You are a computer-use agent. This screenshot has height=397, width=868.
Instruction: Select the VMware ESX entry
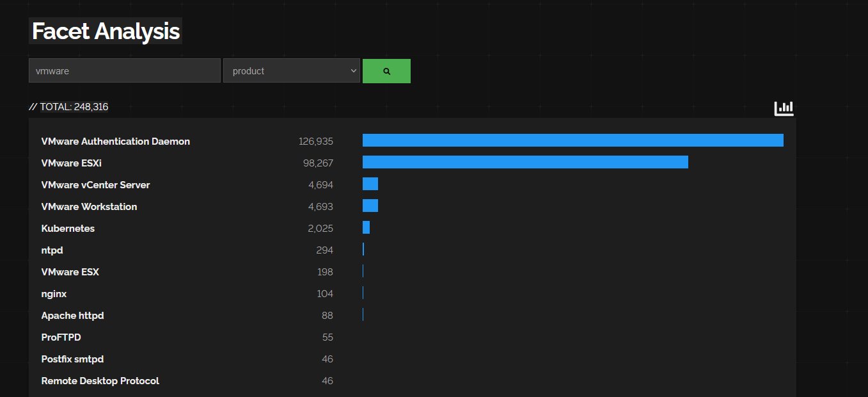pos(70,272)
